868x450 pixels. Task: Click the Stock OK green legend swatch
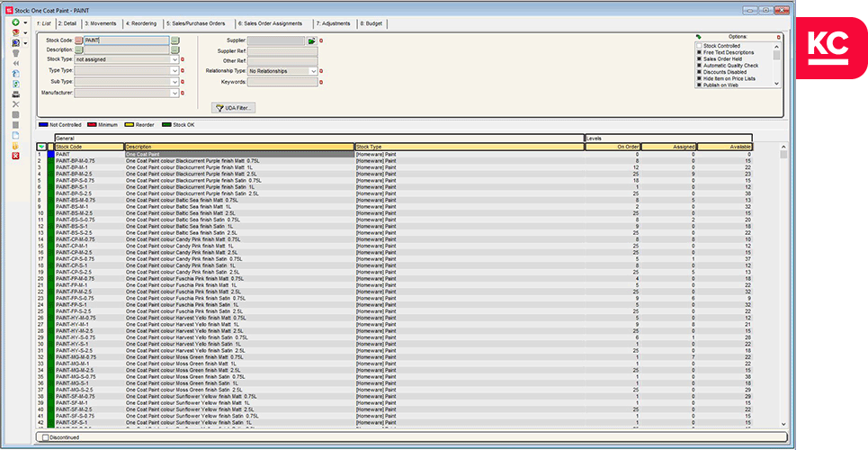point(166,125)
